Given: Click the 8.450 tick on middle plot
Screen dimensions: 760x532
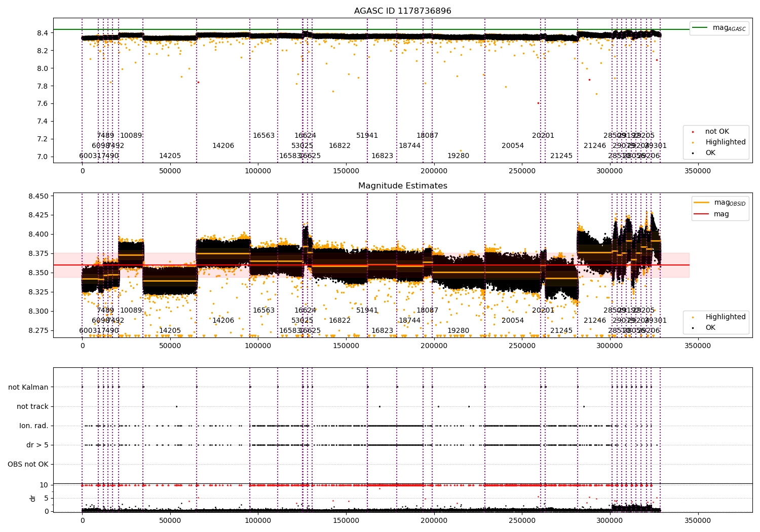Looking at the screenshot, I should (x=39, y=196).
